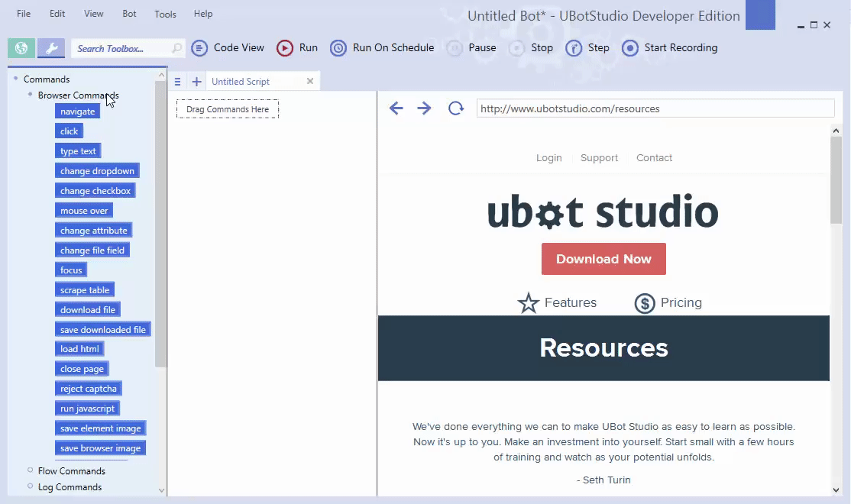The width and height of the screenshot is (851, 504).
Task: Select the run javascript command
Action: (87, 409)
